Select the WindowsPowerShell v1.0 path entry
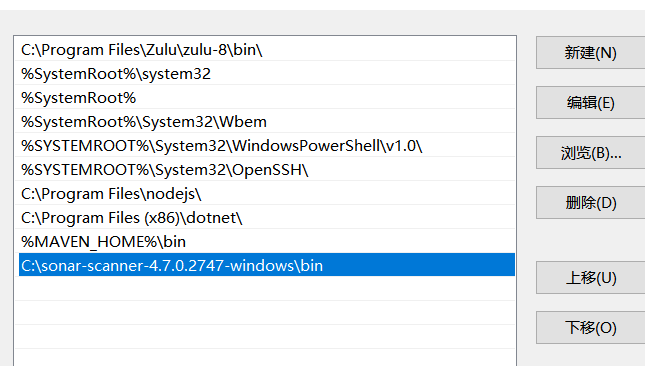Screen dimensions: 645x366 265,146
